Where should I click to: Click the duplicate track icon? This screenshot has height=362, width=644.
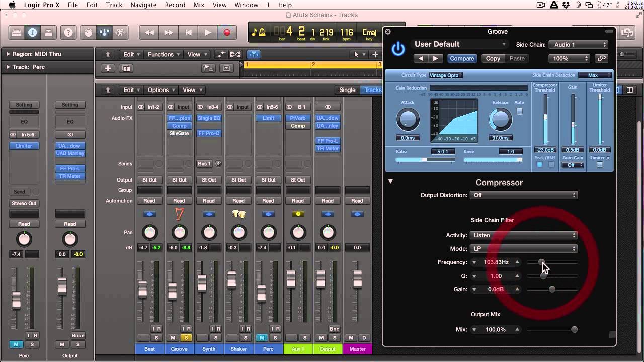tap(126, 68)
